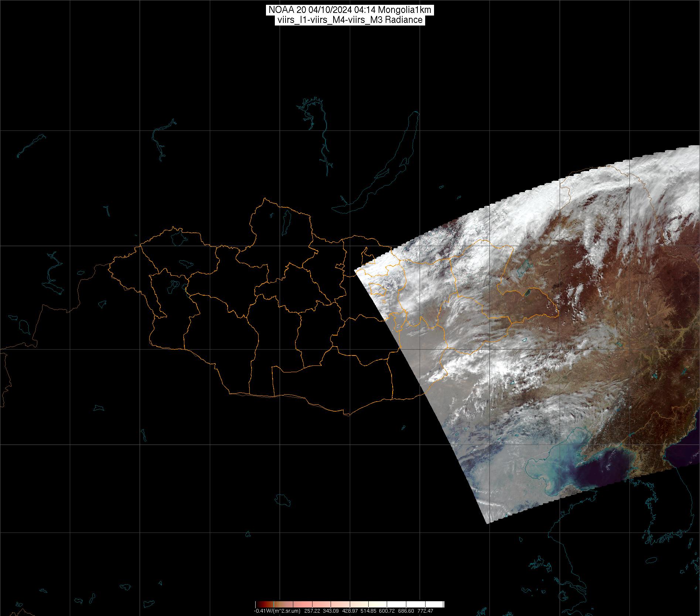Click the NOAA 20 date and time title line
The width and height of the screenshot is (700, 616).
349,10
